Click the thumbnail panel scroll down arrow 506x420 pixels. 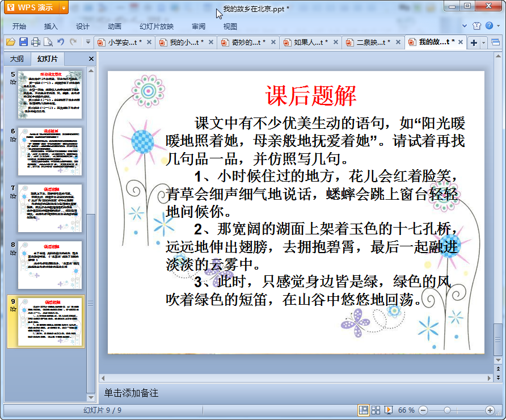click(x=91, y=398)
